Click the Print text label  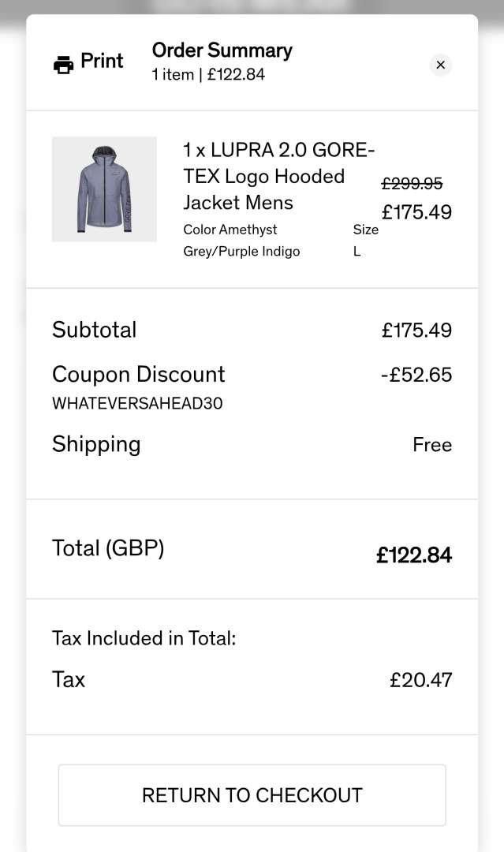102,62
